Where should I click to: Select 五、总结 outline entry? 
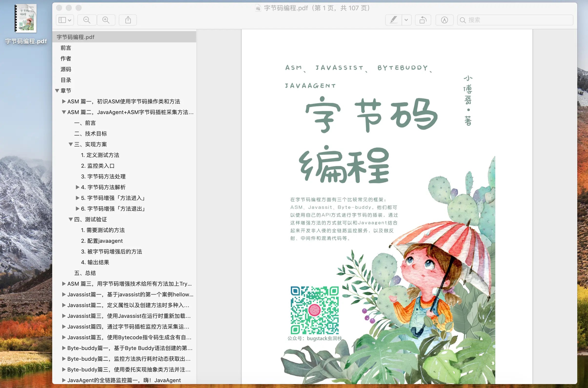pyautogui.click(x=85, y=273)
